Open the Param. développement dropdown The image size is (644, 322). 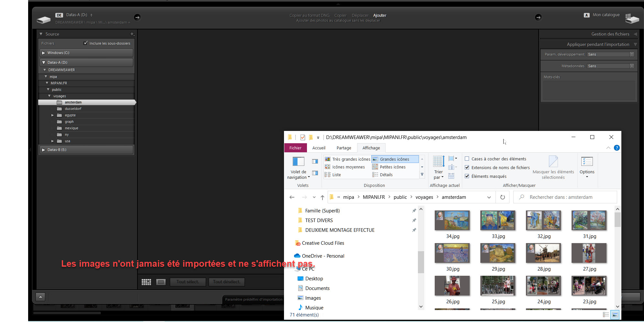[x=610, y=54]
